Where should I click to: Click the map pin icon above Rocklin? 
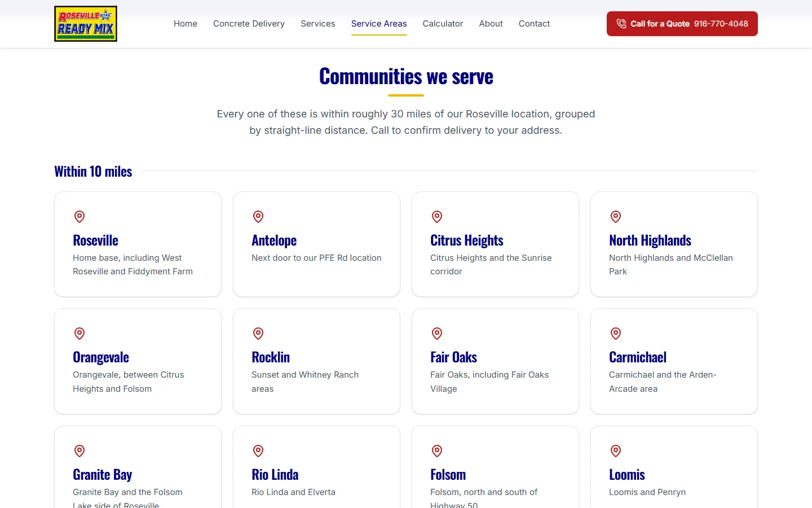pos(258,334)
